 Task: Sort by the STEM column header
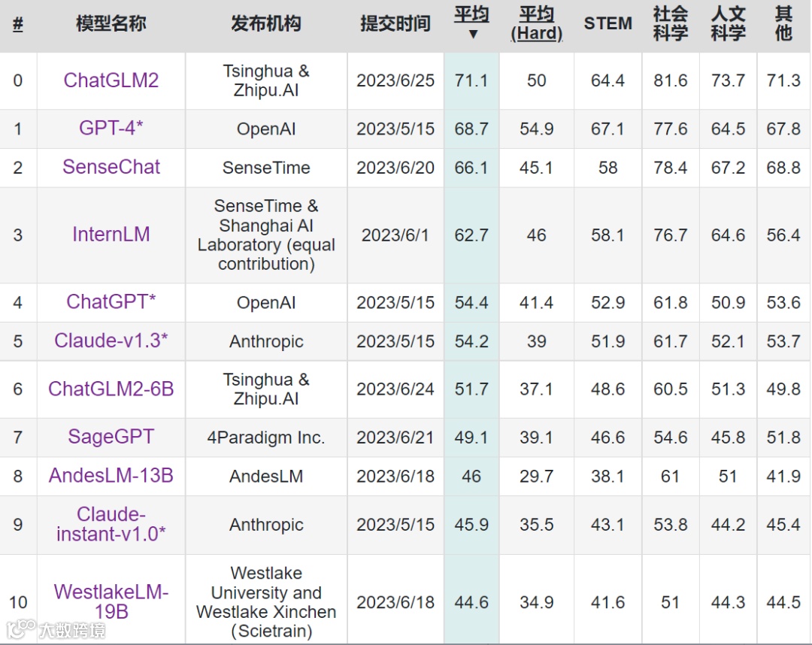[608, 24]
